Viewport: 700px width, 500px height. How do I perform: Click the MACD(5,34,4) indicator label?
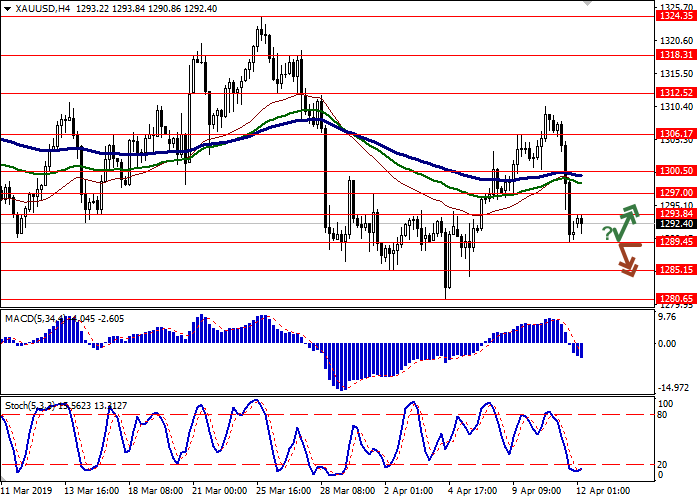point(38,318)
